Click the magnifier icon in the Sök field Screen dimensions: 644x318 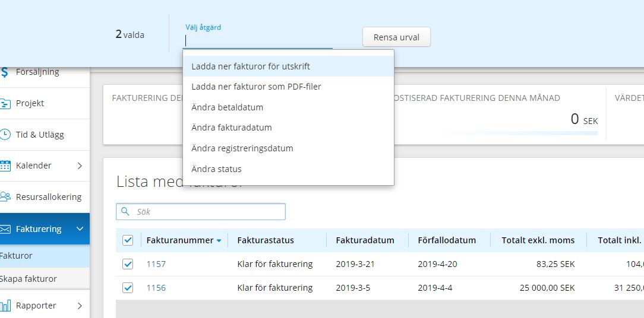pyautogui.click(x=125, y=211)
